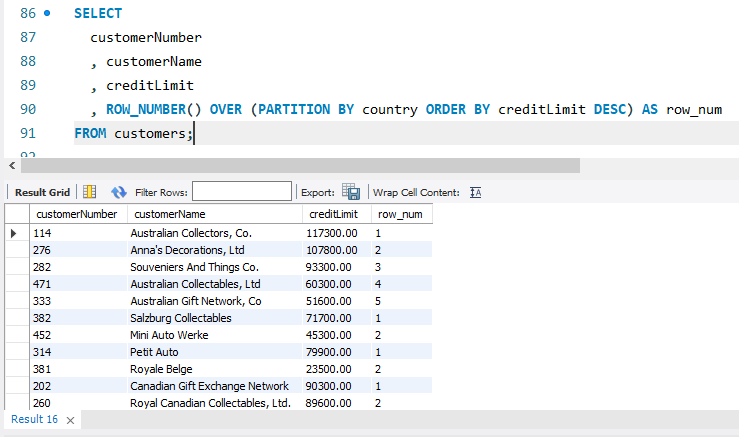Click the creditLimit value 90300.00
Screen dimensions: 739x437
pyautogui.click(x=337, y=386)
